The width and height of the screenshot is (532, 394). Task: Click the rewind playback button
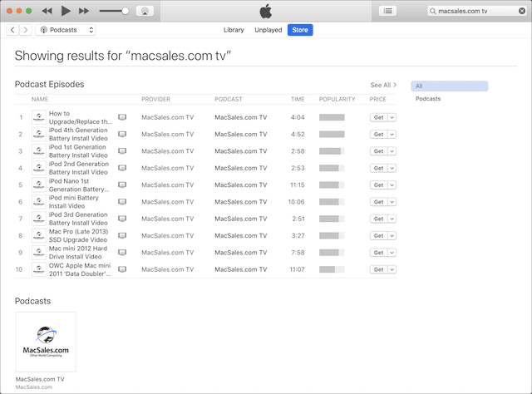click(47, 11)
